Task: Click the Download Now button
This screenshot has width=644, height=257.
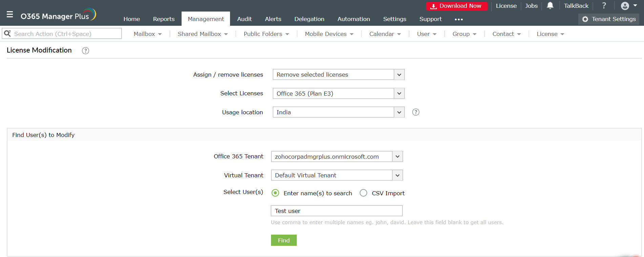Action: point(457,6)
